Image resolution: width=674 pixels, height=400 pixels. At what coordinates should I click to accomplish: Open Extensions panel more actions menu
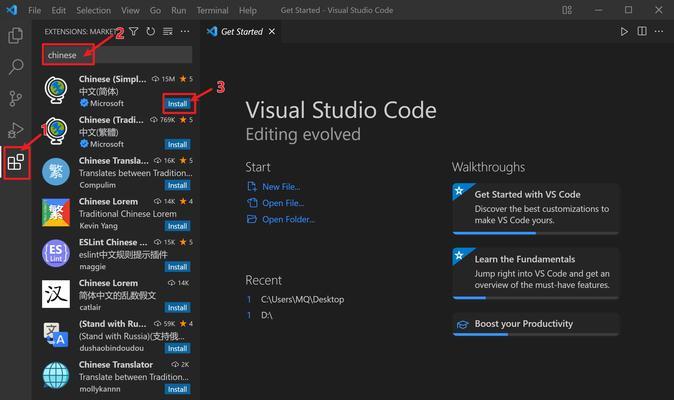point(185,31)
